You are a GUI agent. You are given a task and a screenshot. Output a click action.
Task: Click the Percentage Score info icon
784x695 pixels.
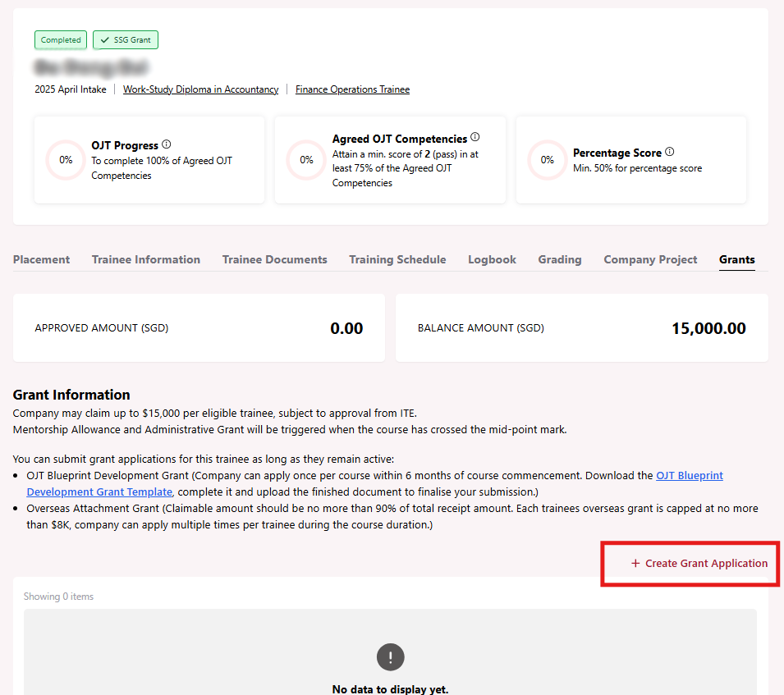pos(670,152)
